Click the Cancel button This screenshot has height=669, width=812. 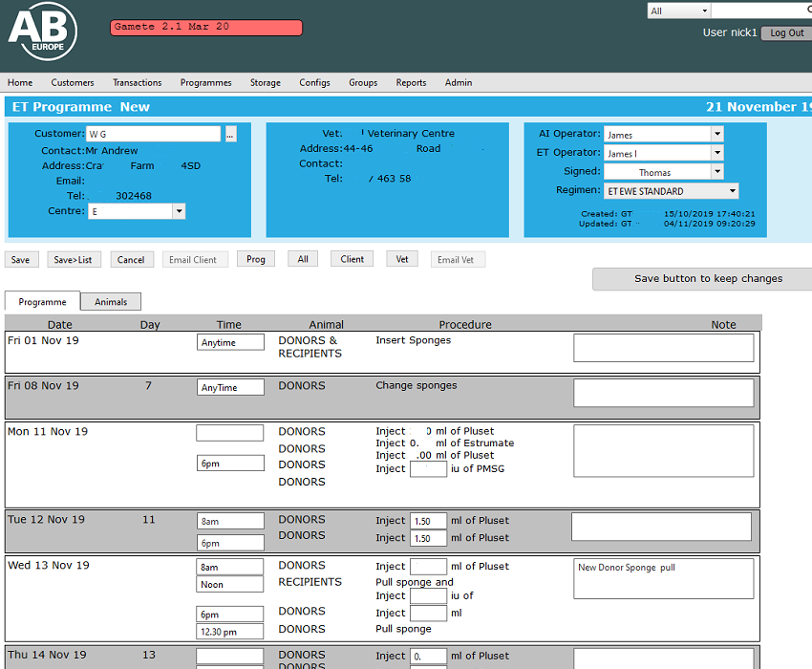[x=131, y=260]
